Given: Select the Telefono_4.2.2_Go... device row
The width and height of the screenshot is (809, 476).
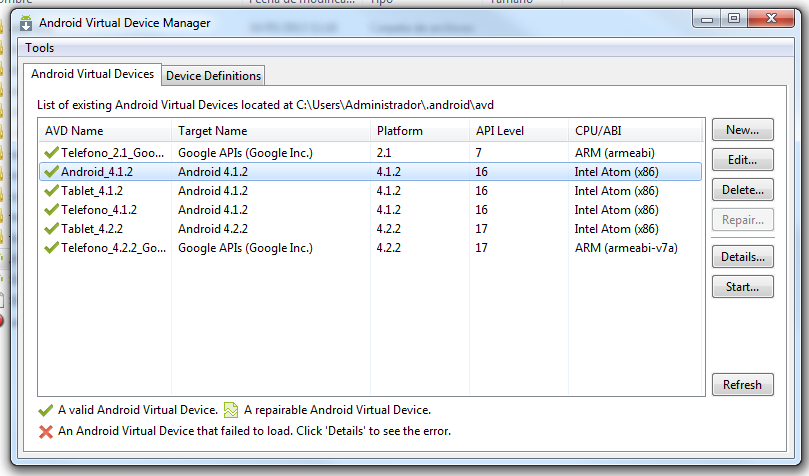Looking at the screenshot, I should click(x=370, y=248).
